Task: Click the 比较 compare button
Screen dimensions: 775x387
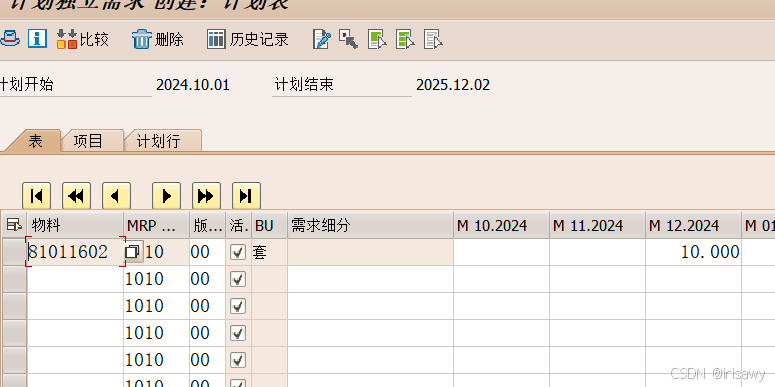Action: coord(83,39)
